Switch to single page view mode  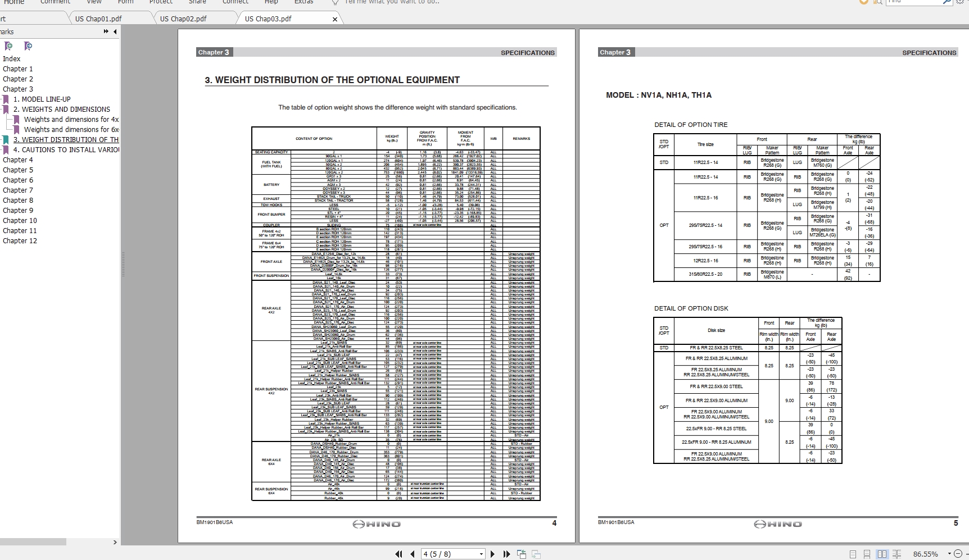point(853,554)
